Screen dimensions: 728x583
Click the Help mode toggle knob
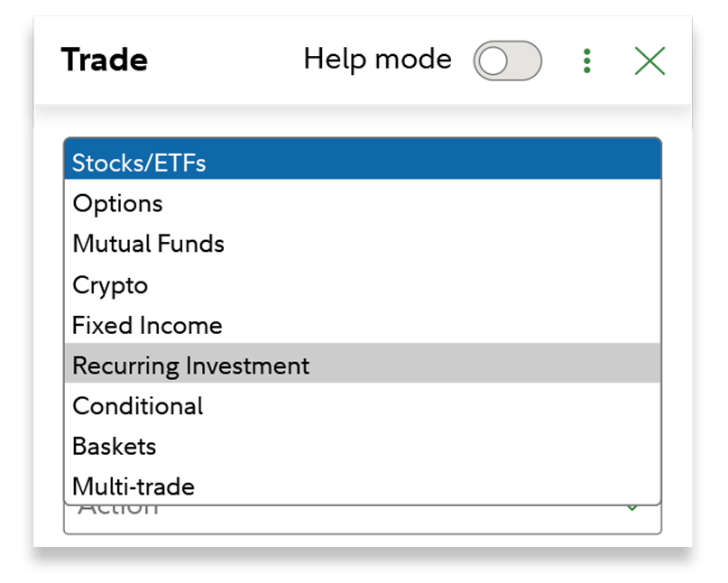tap(493, 60)
